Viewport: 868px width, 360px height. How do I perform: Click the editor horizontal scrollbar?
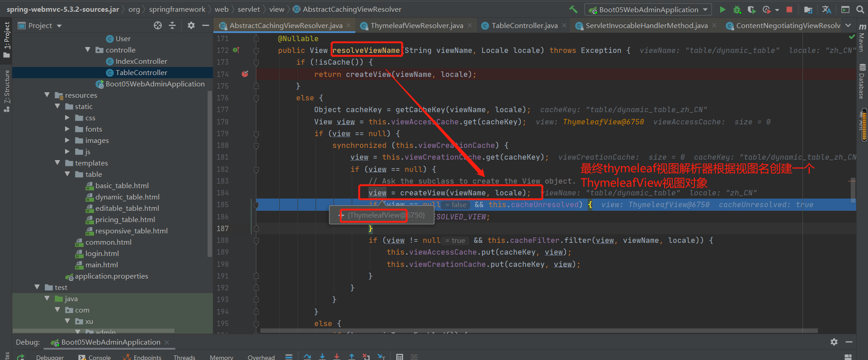pos(539,331)
